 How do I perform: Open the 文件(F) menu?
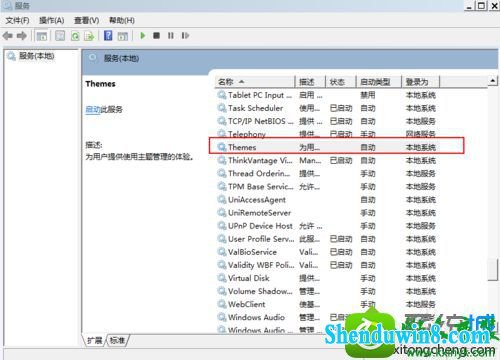pos(17,21)
